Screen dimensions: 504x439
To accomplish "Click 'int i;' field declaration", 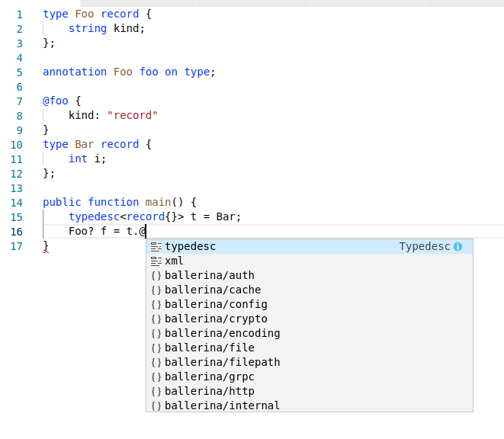I will click(x=87, y=159).
